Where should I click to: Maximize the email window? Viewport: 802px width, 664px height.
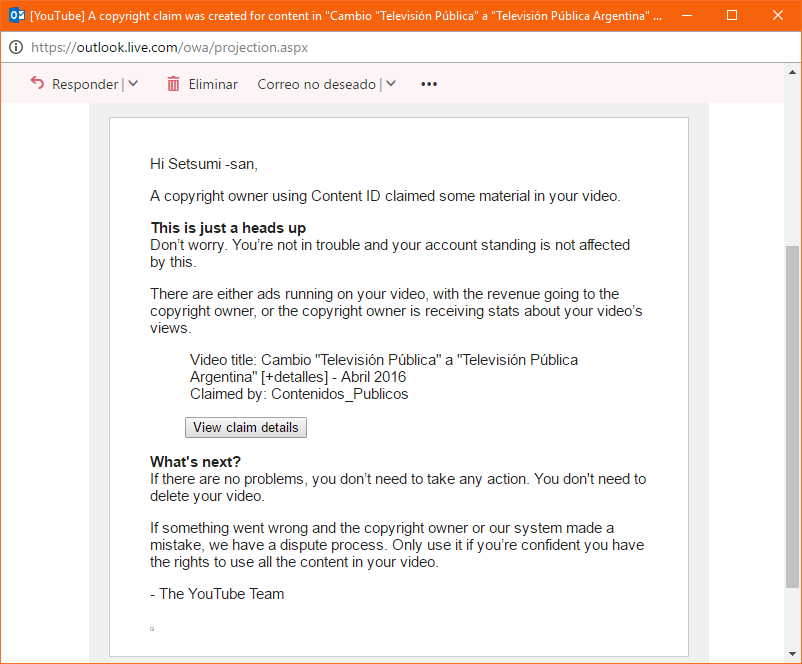732,16
